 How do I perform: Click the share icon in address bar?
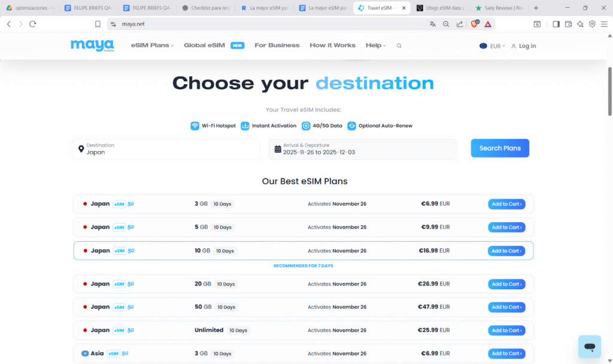click(x=460, y=24)
